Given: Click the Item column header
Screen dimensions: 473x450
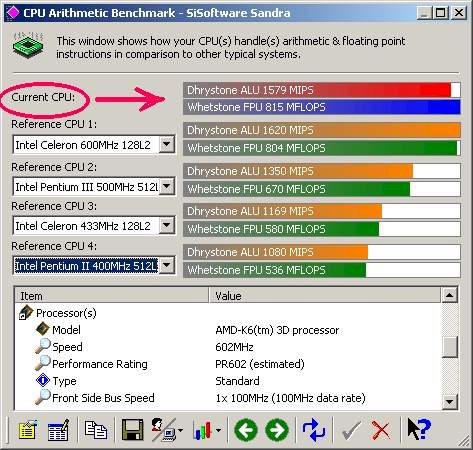Looking at the screenshot, I should 112,295.
